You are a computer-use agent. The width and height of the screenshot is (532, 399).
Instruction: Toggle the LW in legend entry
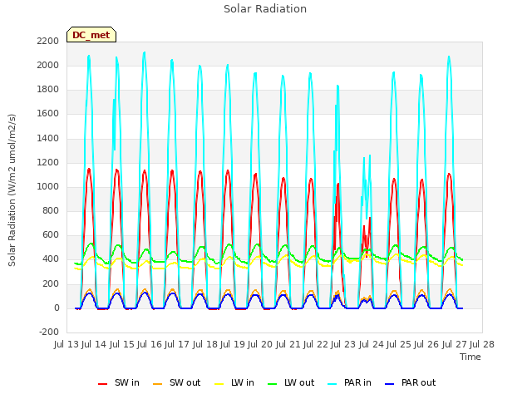[234, 383]
